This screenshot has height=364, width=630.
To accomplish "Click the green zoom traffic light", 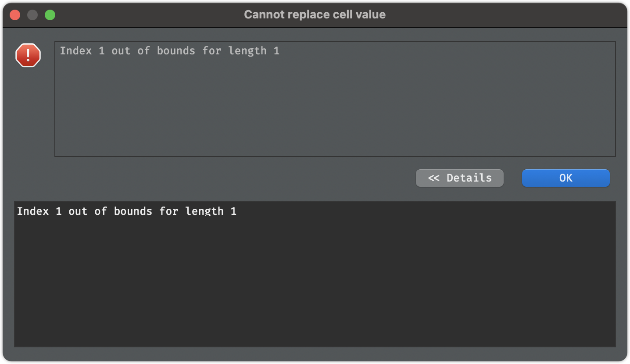I will point(50,14).
